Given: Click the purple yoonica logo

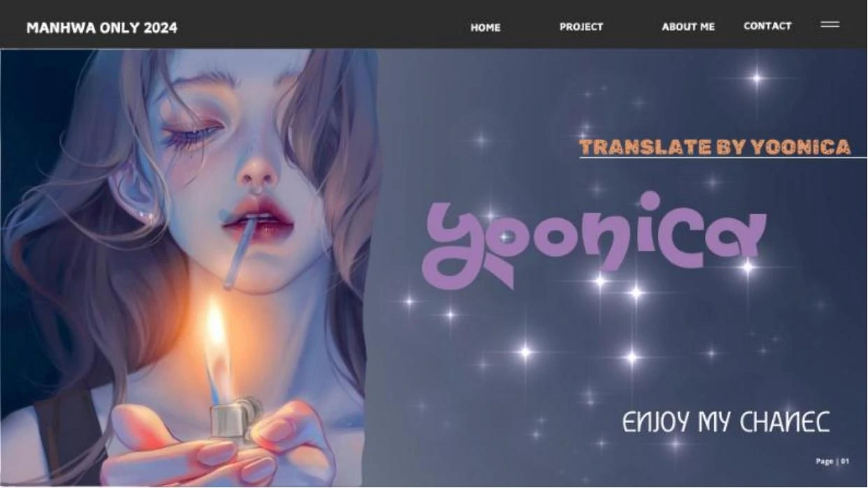Looking at the screenshot, I should click(595, 241).
